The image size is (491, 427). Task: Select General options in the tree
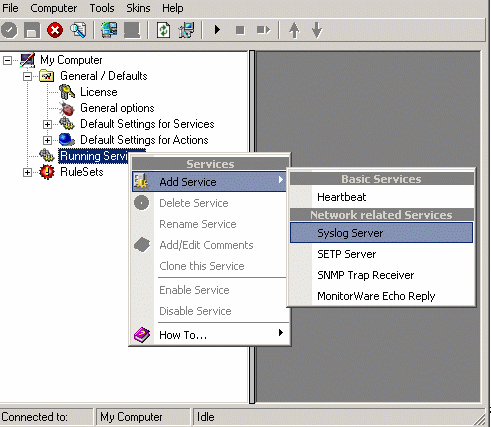pos(117,108)
